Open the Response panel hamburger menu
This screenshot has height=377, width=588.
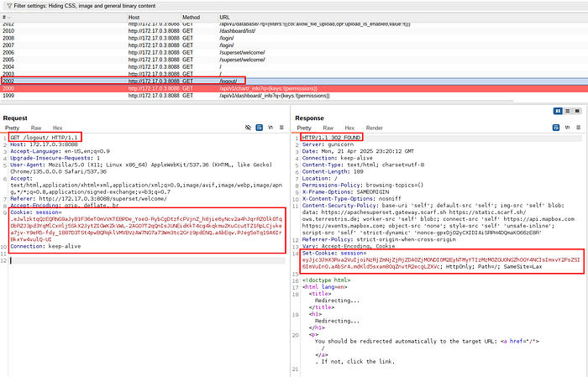tap(578, 128)
